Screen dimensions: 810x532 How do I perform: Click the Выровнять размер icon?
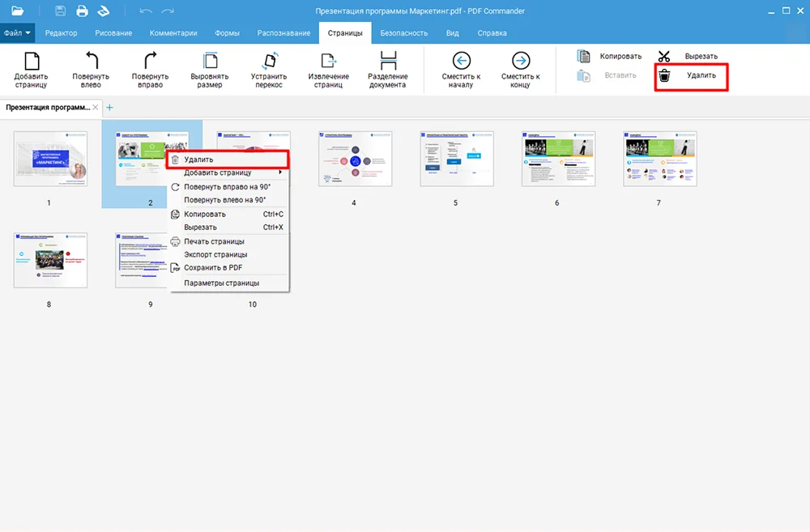pos(211,62)
